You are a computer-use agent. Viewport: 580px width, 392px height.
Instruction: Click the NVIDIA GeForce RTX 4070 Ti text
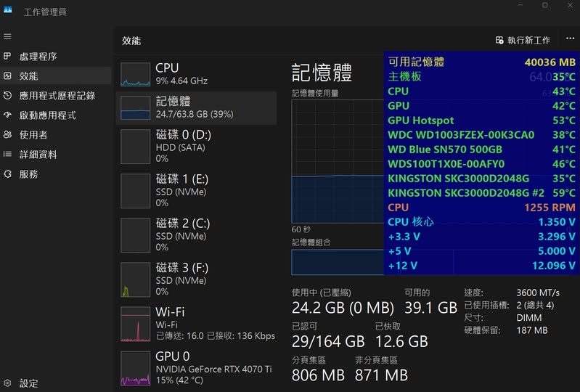pos(213,369)
